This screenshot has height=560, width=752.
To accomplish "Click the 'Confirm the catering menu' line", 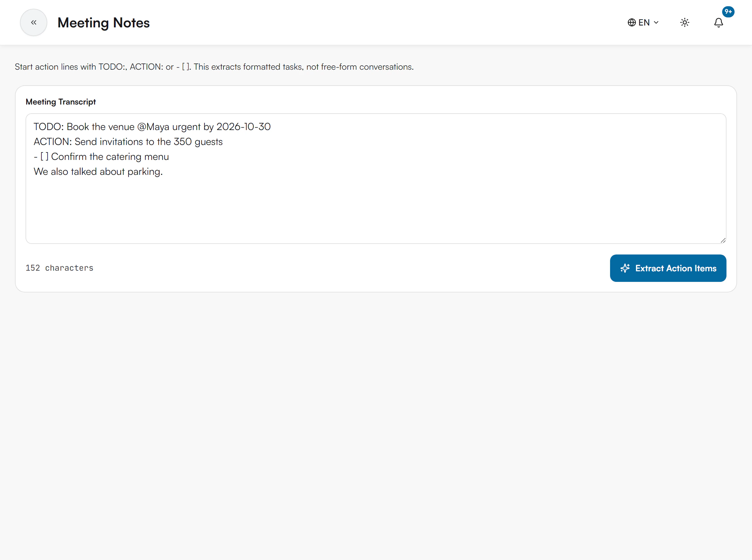I will tap(101, 156).
